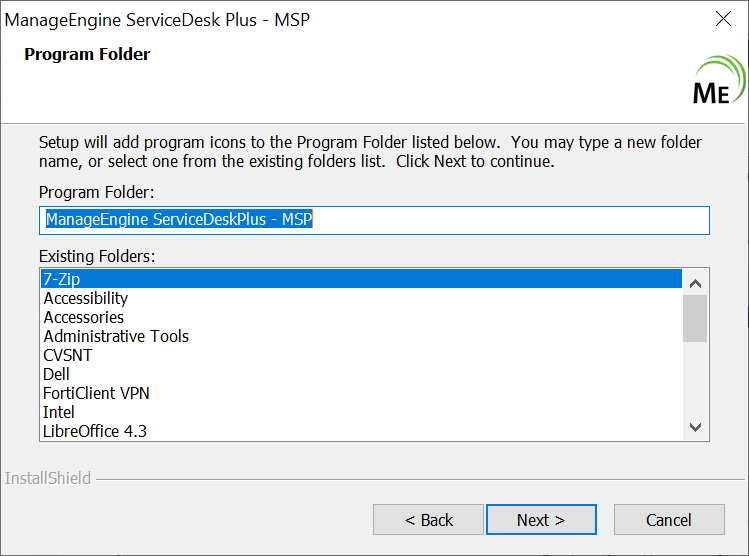Choose FortiClient VPN folder
749x556 pixels.
(97, 393)
